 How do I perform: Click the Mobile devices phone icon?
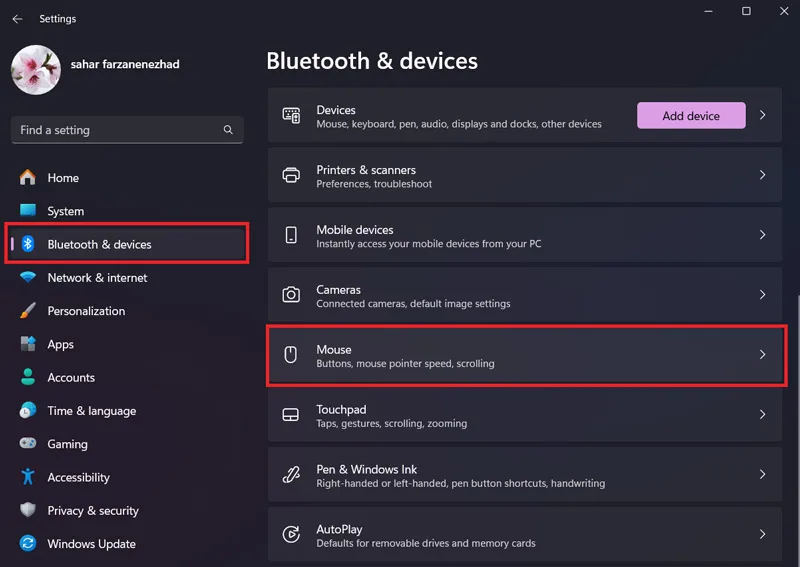pos(291,235)
